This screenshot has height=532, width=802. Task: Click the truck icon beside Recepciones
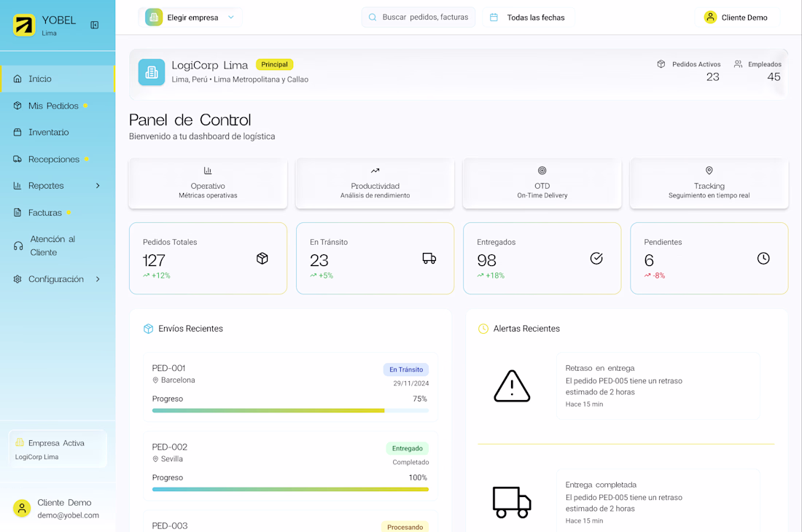pyautogui.click(x=17, y=159)
